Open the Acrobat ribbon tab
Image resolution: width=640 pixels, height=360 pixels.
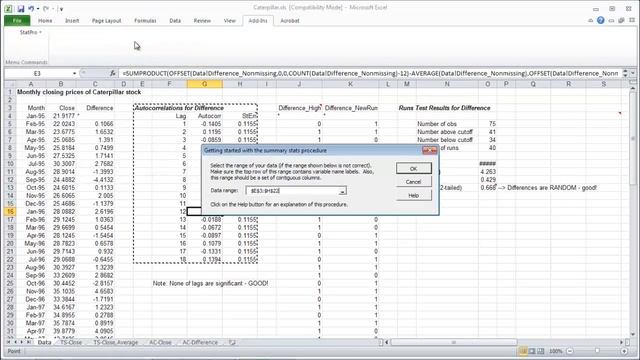(290, 20)
